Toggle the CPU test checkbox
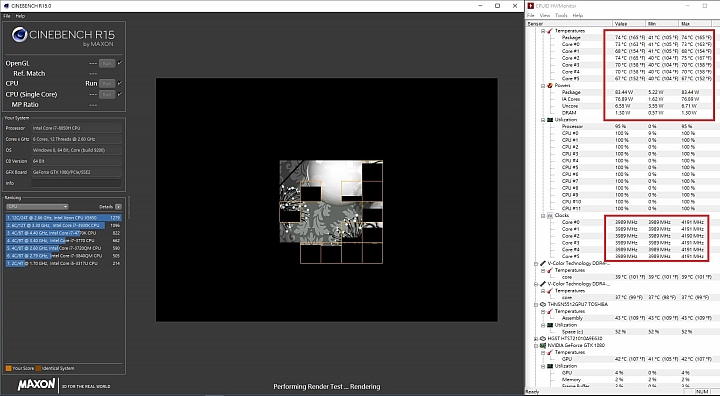The height and width of the screenshot is (396, 720). pos(120,83)
